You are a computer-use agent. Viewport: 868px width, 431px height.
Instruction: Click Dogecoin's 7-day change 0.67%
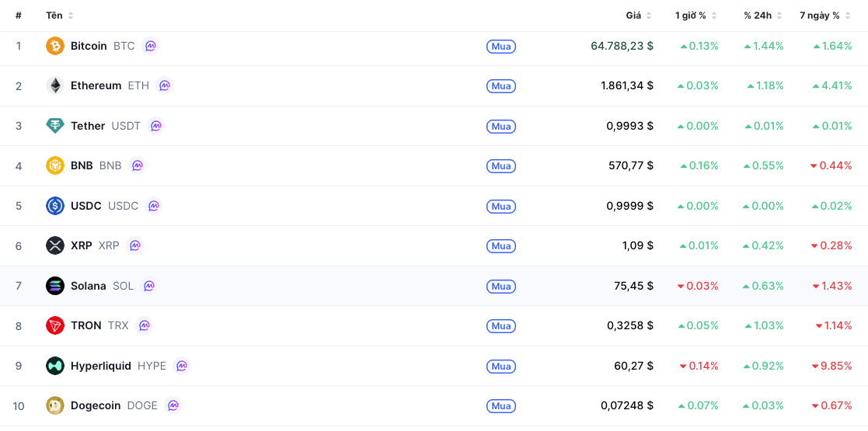coord(832,405)
